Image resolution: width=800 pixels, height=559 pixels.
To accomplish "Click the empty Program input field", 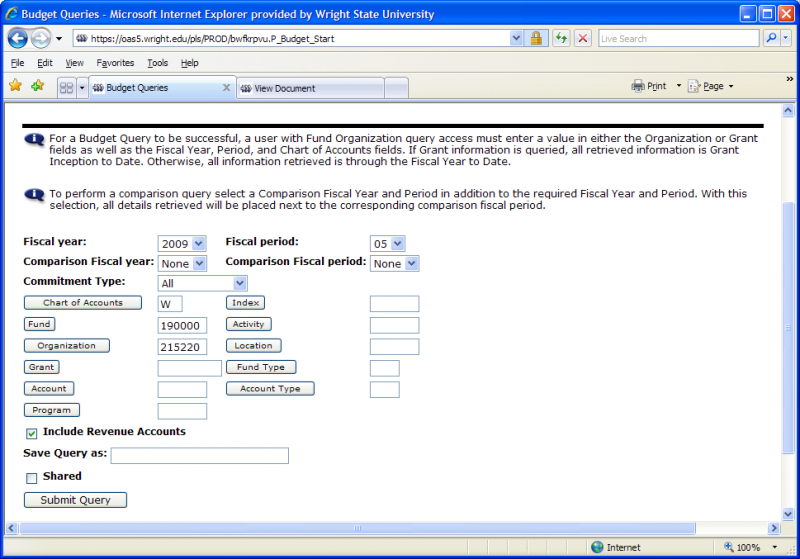I will coord(182,411).
